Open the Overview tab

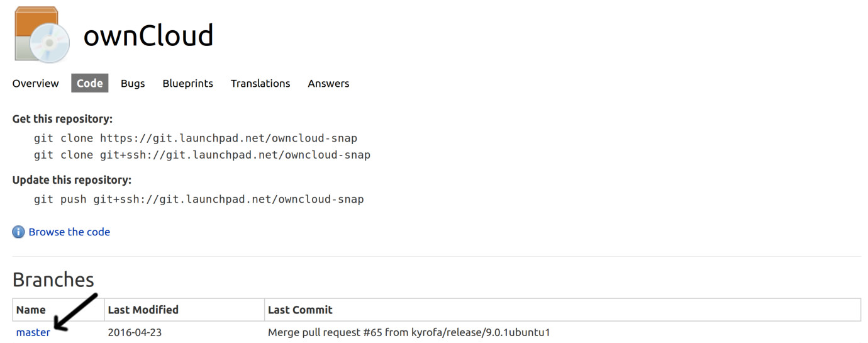click(36, 83)
